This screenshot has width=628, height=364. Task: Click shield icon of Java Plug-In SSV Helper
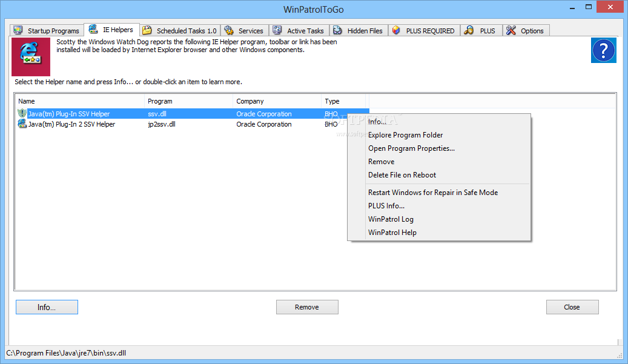click(22, 113)
